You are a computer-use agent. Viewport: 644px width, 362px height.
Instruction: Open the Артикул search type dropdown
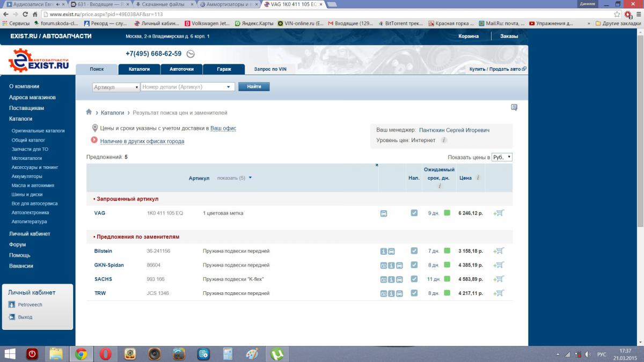click(x=116, y=87)
